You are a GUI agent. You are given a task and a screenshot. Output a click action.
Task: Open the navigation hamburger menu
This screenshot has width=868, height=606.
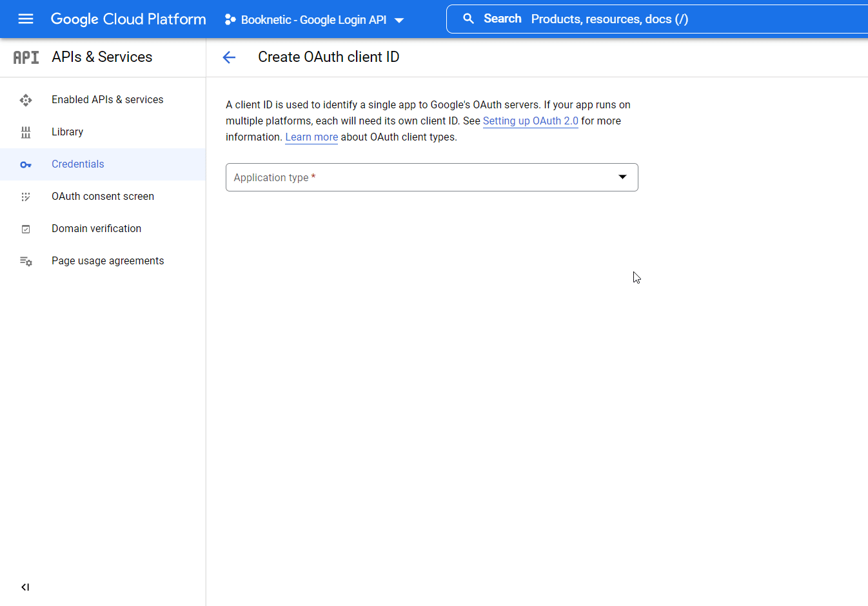pos(26,19)
